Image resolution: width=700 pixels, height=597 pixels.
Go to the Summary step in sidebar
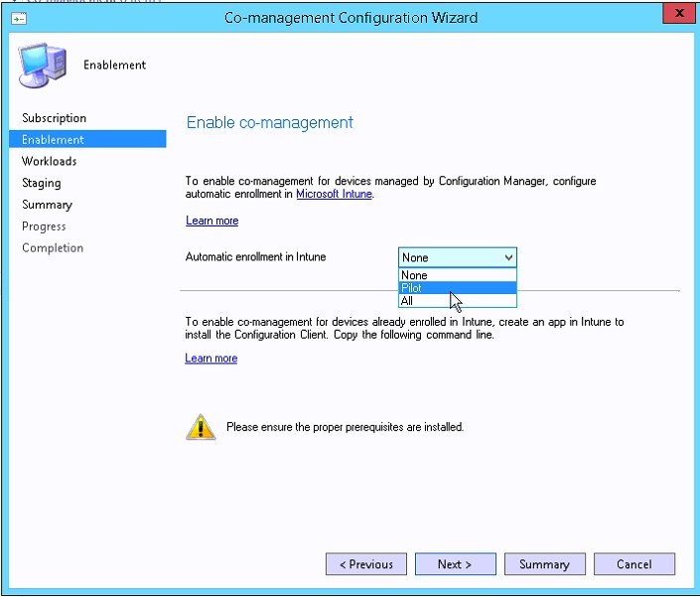[x=47, y=205]
